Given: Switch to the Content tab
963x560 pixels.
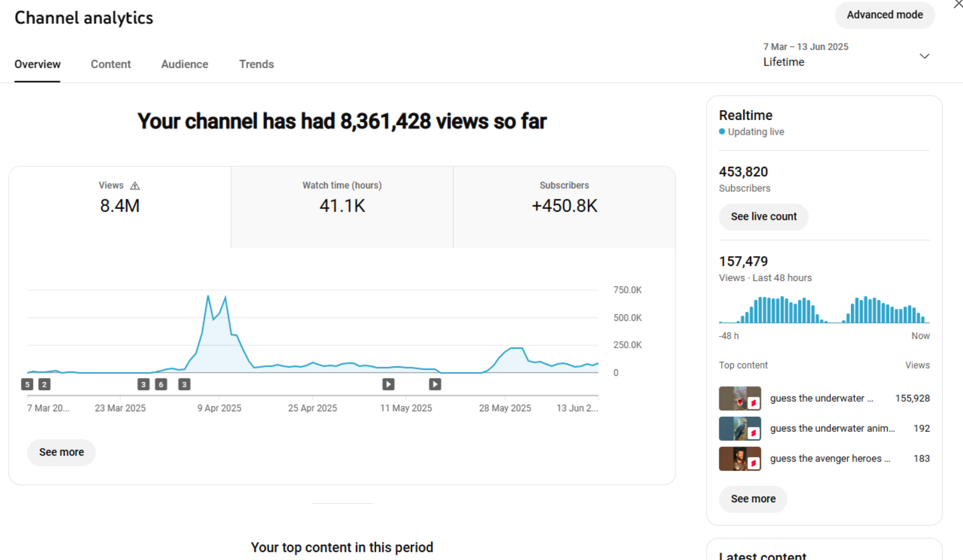Looking at the screenshot, I should pyautogui.click(x=111, y=64).
